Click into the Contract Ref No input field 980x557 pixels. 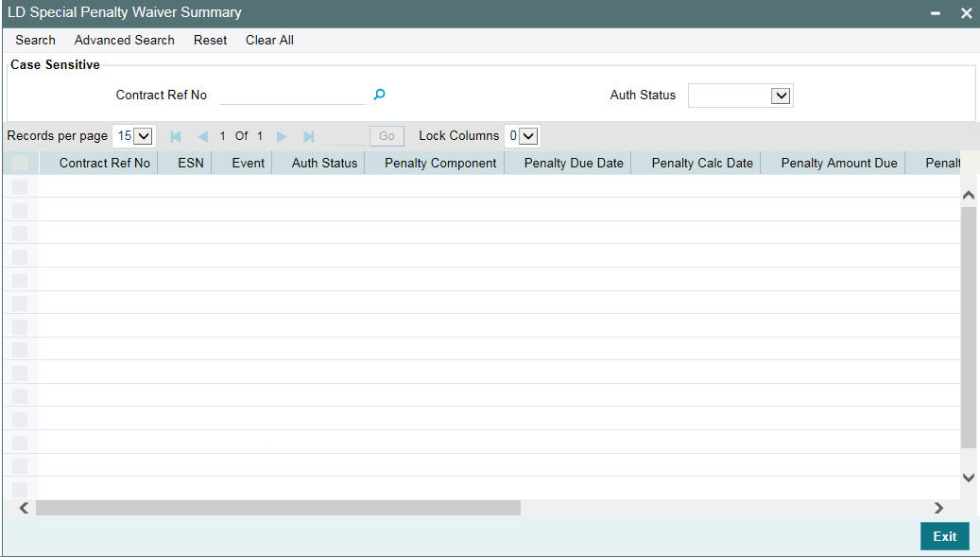pos(293,95)
